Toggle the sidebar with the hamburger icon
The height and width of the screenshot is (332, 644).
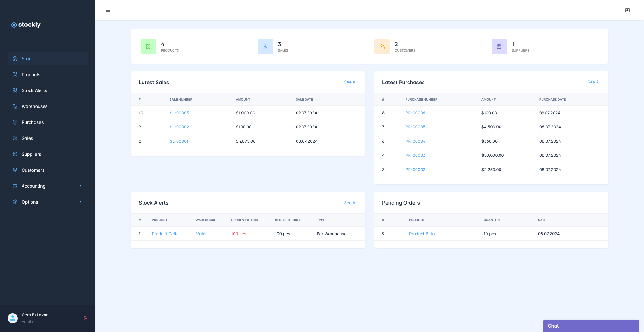[x=108, y=10]
